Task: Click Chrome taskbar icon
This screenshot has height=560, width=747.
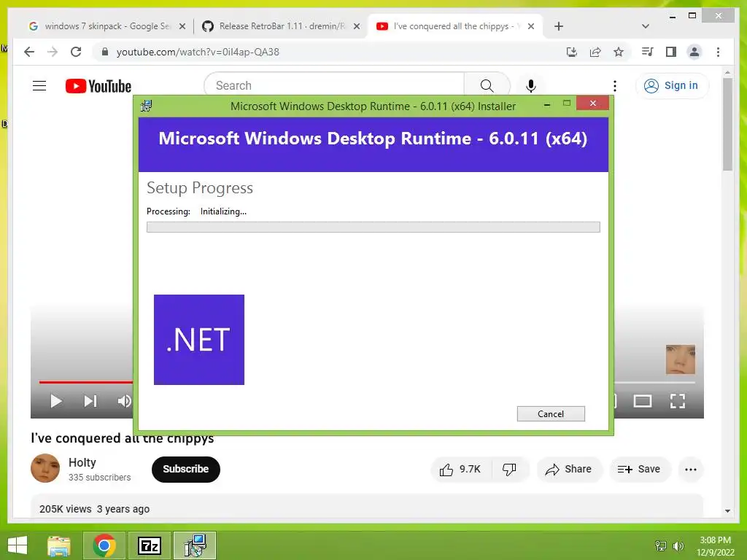Action: pos(104,545)
